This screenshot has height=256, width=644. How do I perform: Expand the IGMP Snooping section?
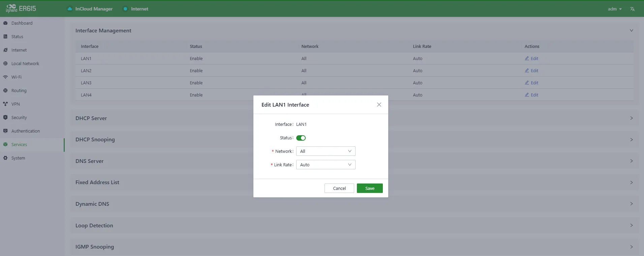coord(631,247)
